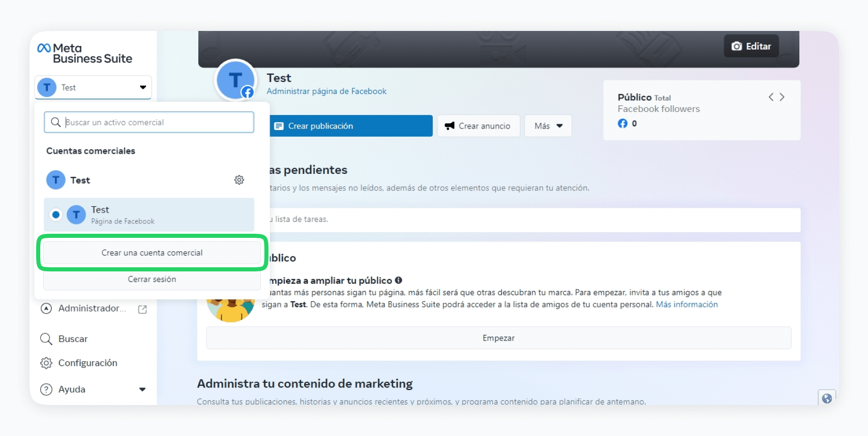Open settings gear for Test business account
The height and width of the screenshot is (436, 868).
(239, 180)
